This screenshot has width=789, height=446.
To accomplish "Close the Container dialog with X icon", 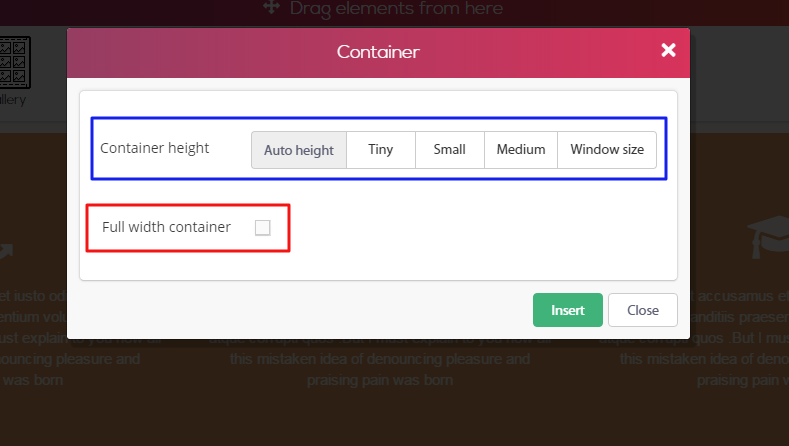I will (668, 50).
